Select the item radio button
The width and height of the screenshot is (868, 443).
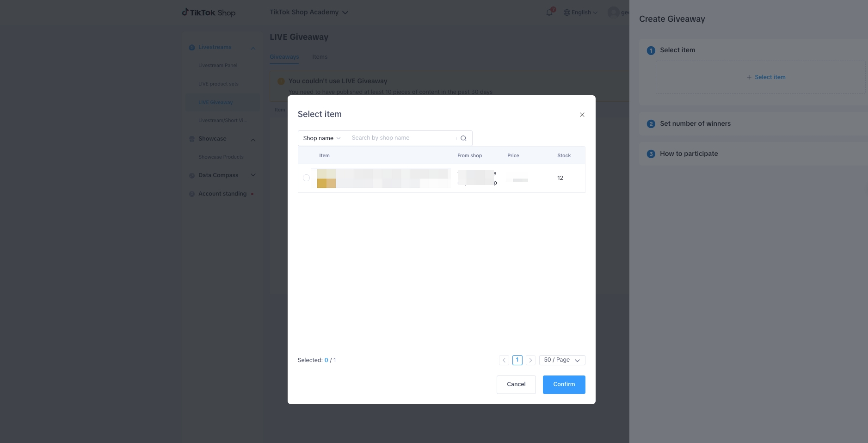306,178
